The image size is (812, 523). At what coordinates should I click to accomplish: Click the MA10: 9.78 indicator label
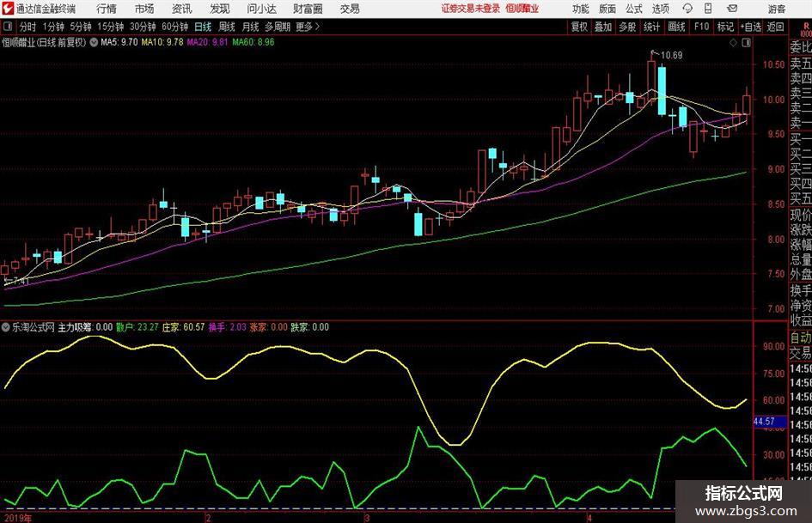pos(162,42)
